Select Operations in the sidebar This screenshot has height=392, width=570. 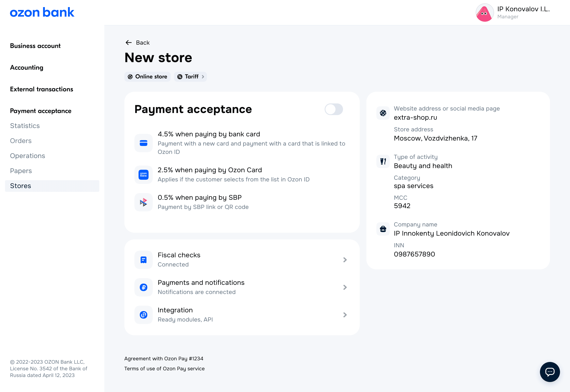point(28,156)
